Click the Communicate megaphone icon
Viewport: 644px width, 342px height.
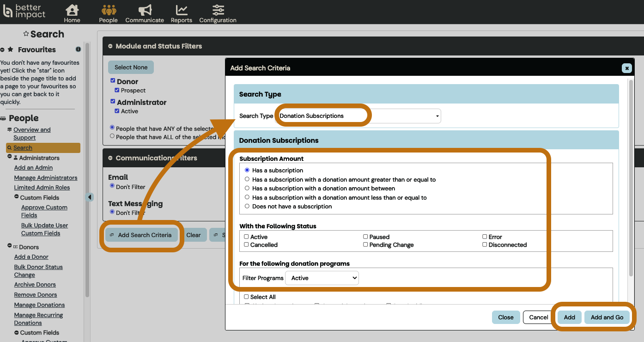(x=145, y=10)
